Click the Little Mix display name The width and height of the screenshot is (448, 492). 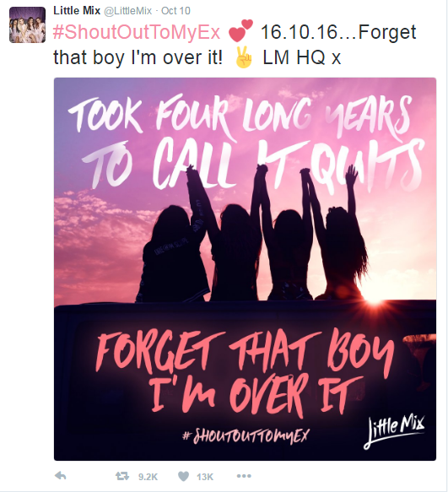[x=77, y=11]
